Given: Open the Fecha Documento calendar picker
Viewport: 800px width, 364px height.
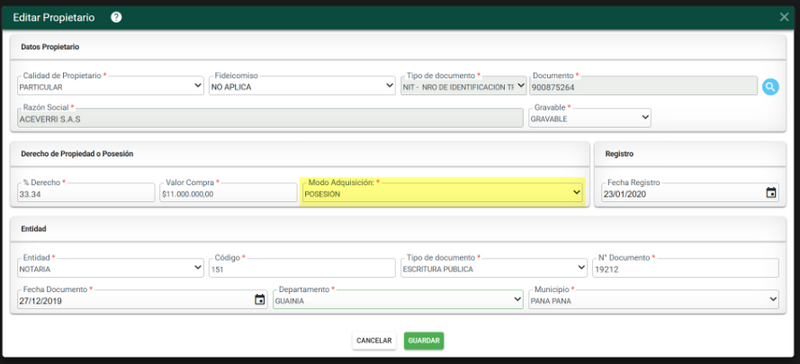Looking at the screenshot, I should 260,300.
